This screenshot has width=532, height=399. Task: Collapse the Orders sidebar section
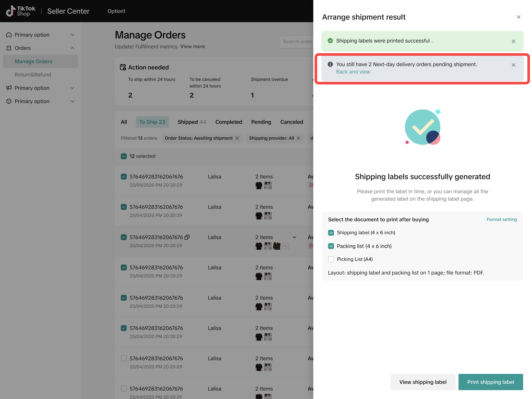[x=72, y=48]
